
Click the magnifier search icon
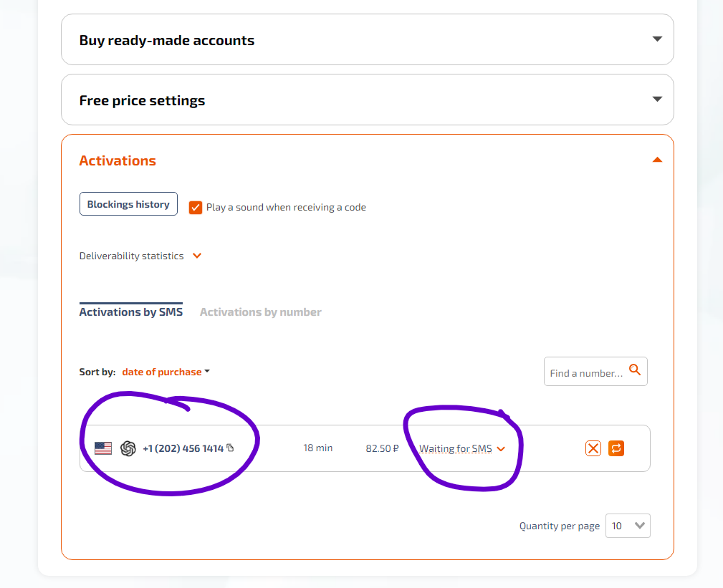(x=634, y=370)
